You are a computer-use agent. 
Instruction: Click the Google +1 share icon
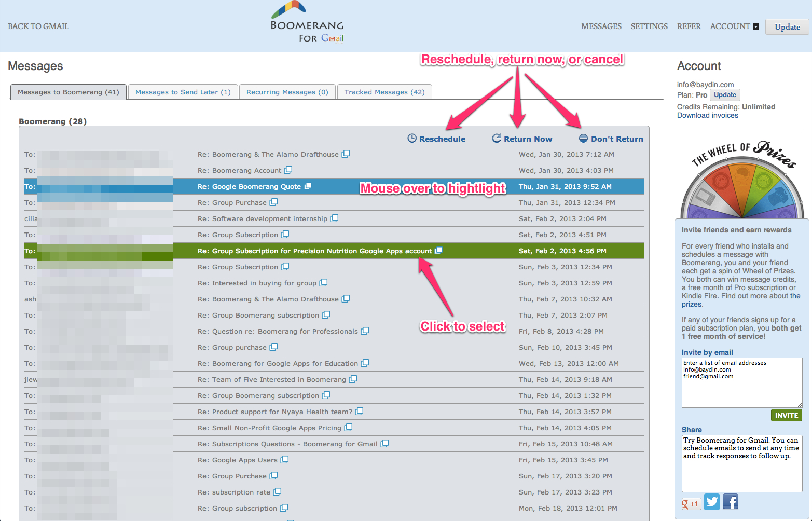click(691, 504)
